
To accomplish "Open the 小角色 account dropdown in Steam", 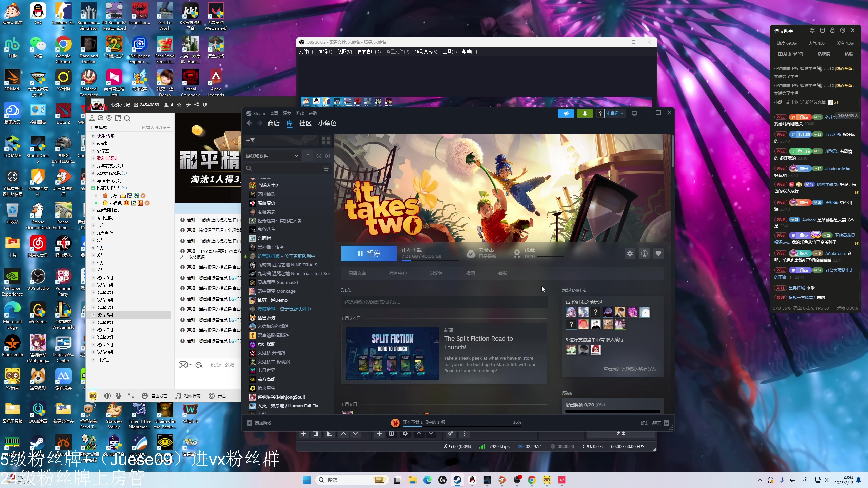I will click(615, 114).
